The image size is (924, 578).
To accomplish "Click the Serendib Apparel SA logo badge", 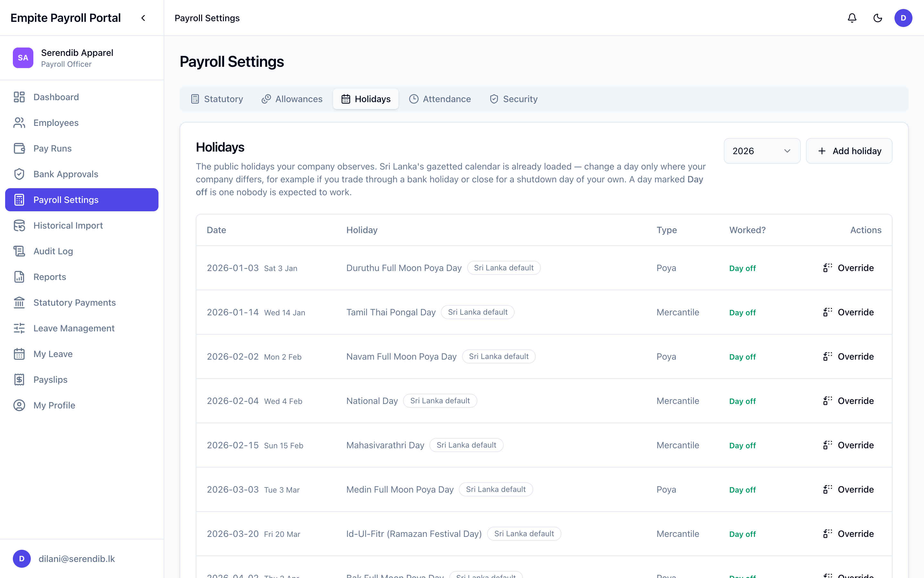I will (x=23, y=58).
